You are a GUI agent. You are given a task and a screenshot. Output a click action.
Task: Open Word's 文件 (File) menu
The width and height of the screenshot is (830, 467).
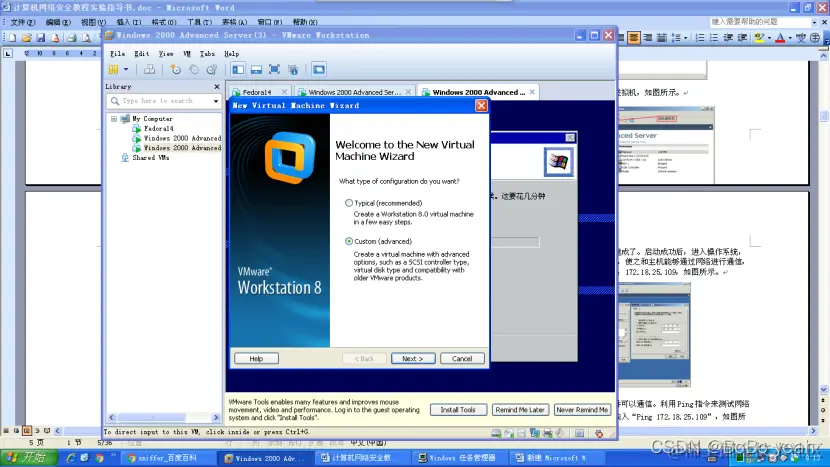(23, 22)
